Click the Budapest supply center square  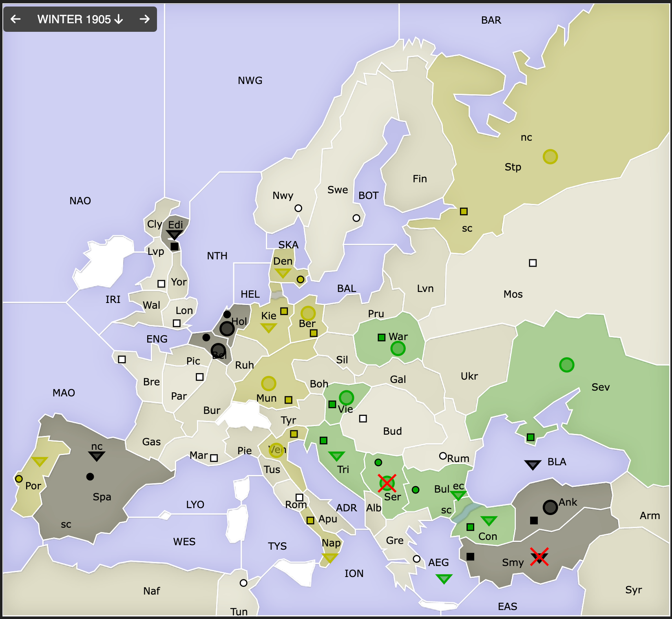click(363, 419)
